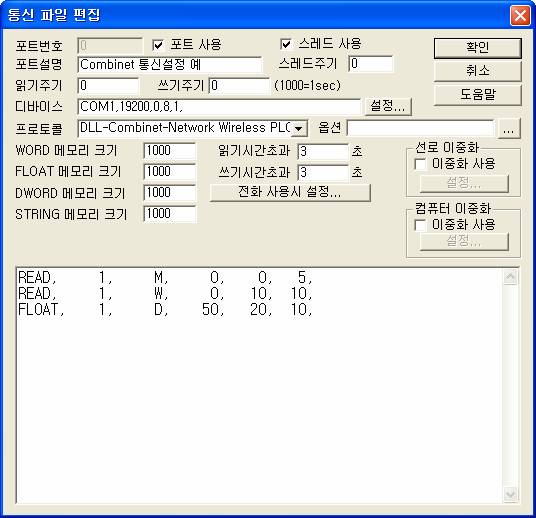536x518 pixels.
Task: Toggle the 스레드 사용 checkbox
Action: (x=286, y=44)
